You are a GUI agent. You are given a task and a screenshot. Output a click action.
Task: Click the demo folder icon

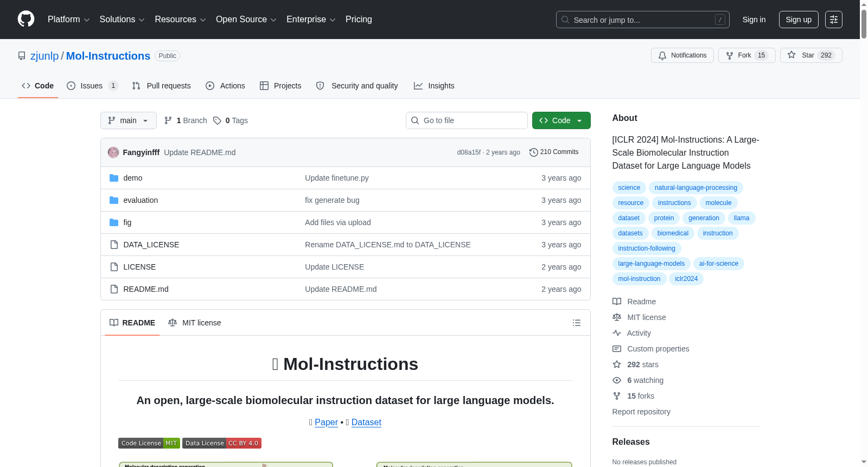click(x=114, y=178)
